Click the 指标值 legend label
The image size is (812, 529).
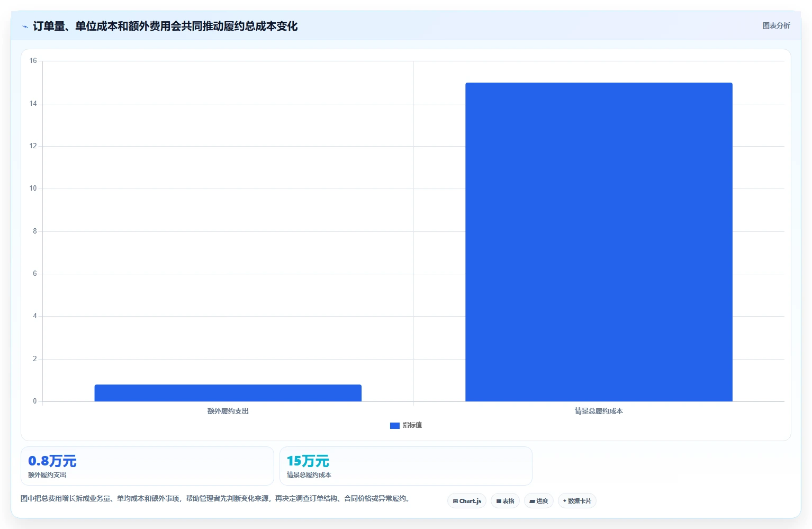(x=412, y=425)
